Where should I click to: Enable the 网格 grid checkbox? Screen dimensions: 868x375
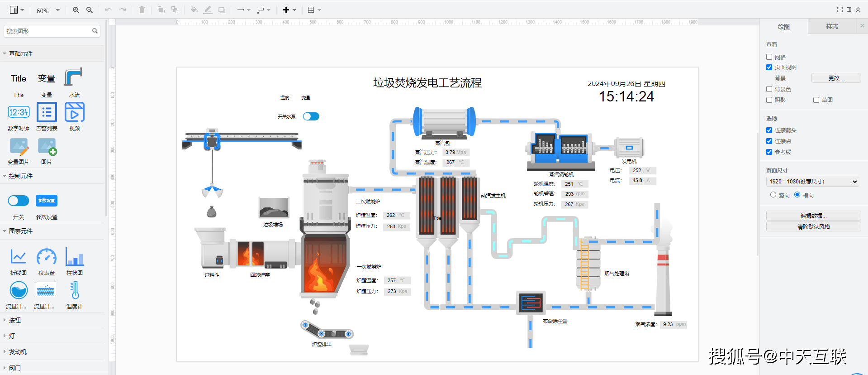(x=769, y=57)
